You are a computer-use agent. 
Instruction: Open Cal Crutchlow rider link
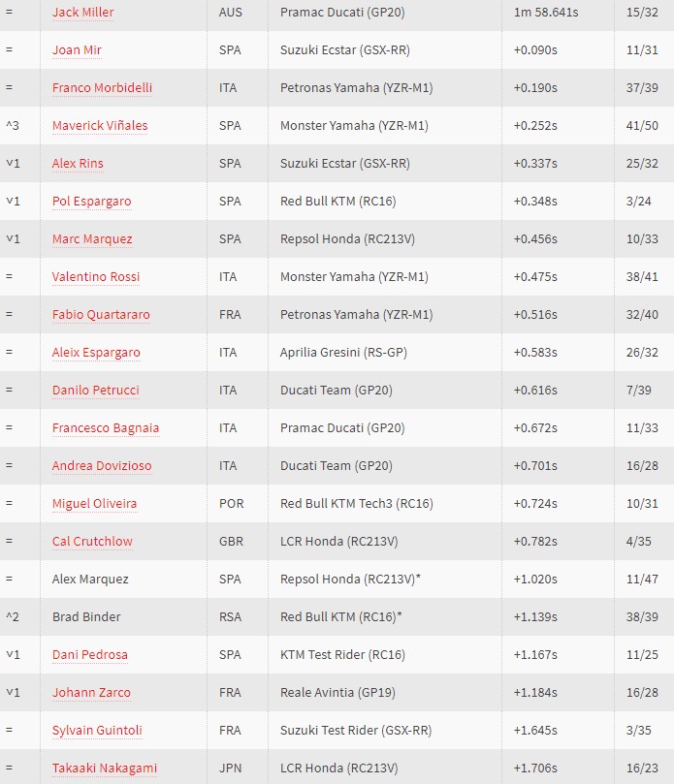[92, 542]
